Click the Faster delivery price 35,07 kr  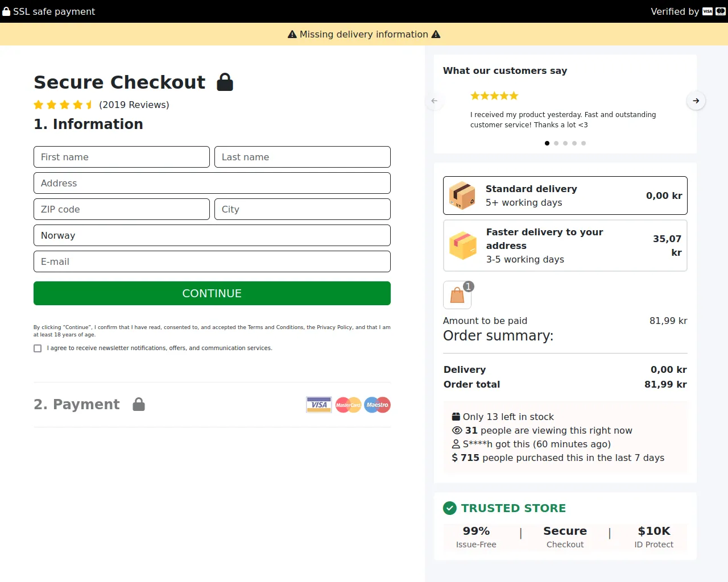point(667,246)
